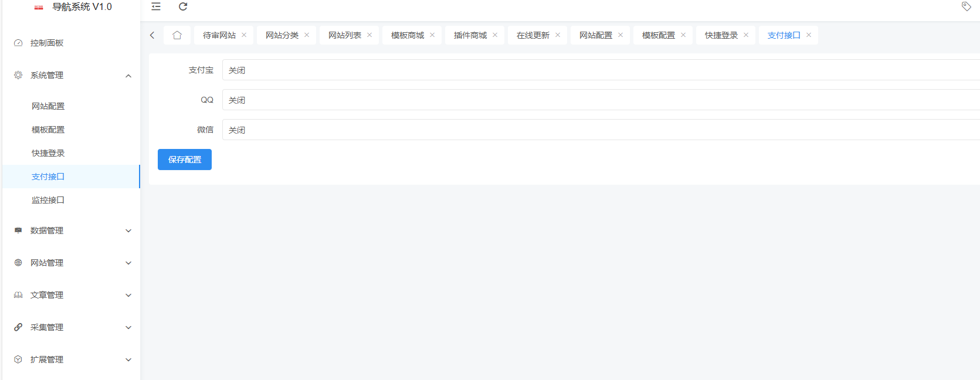Close the 支付接口 tab
The image size is (980, 380).
pos(809,35)
